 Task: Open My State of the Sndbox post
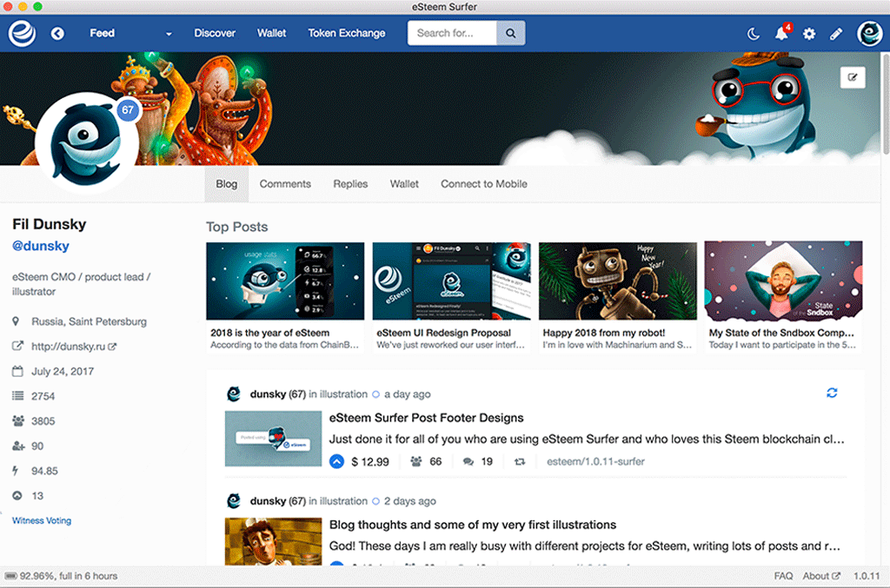pos(783,296)
